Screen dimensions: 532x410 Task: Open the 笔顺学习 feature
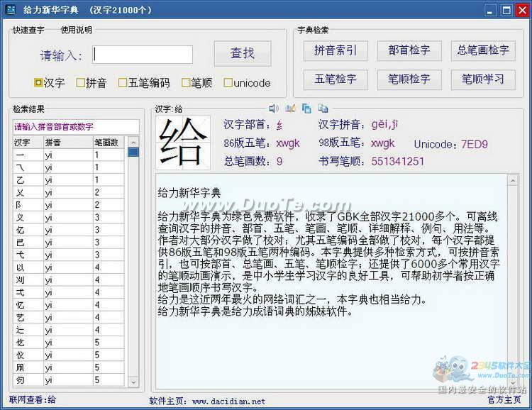click(x=483, y=79)
